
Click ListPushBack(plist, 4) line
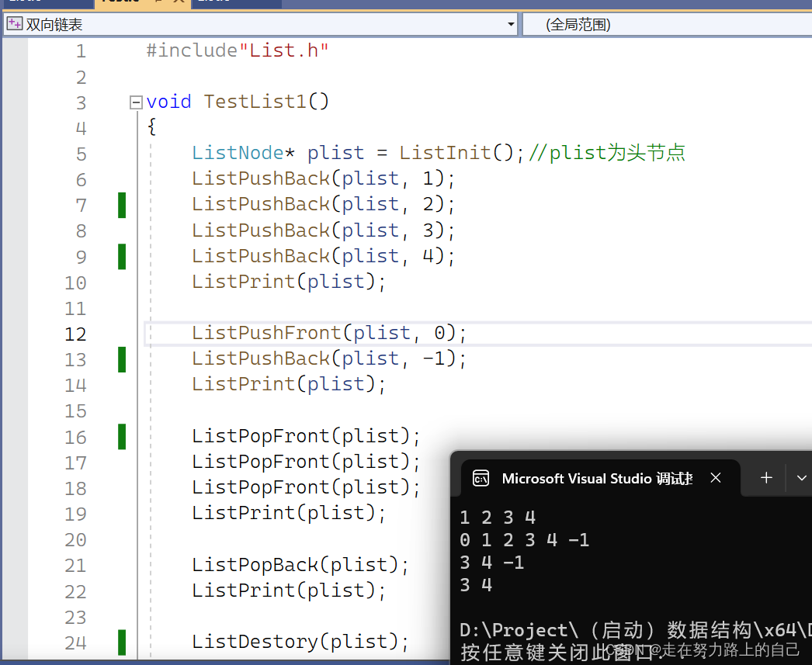point(323,256)
